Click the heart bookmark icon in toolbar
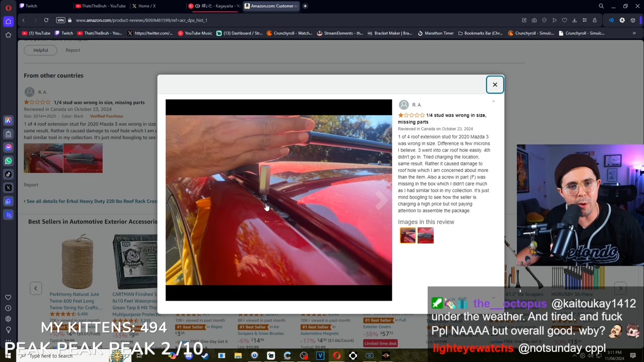Image resolution: width=644 pixels, height=362 pixels. (x=565, y=20)
